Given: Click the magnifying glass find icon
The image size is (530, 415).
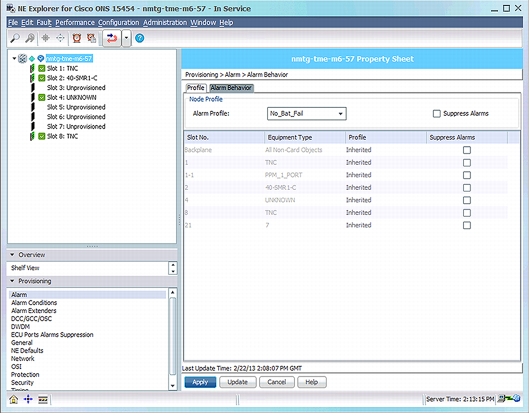Looking at the screenshot, I should click(15, 38).
